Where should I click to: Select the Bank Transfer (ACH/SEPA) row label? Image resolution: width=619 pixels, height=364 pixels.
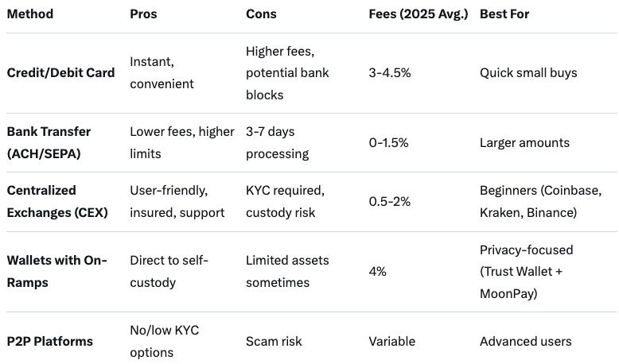(49, 141)
